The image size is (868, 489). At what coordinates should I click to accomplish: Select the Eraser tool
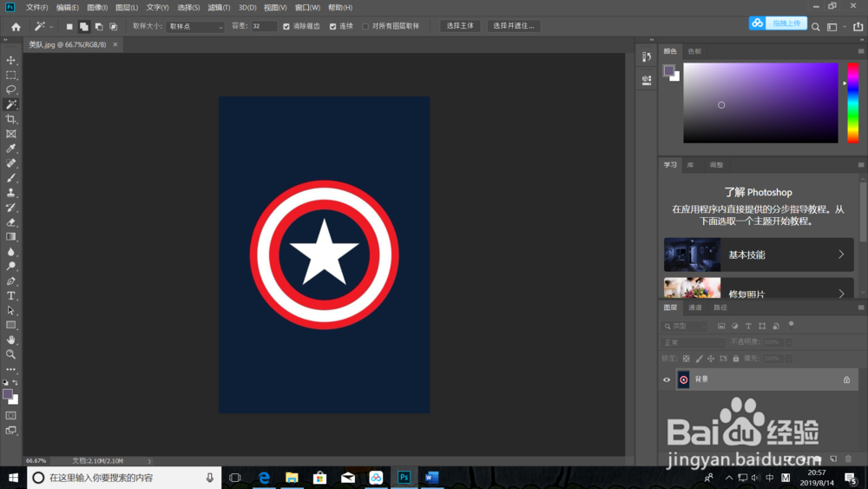10,222
